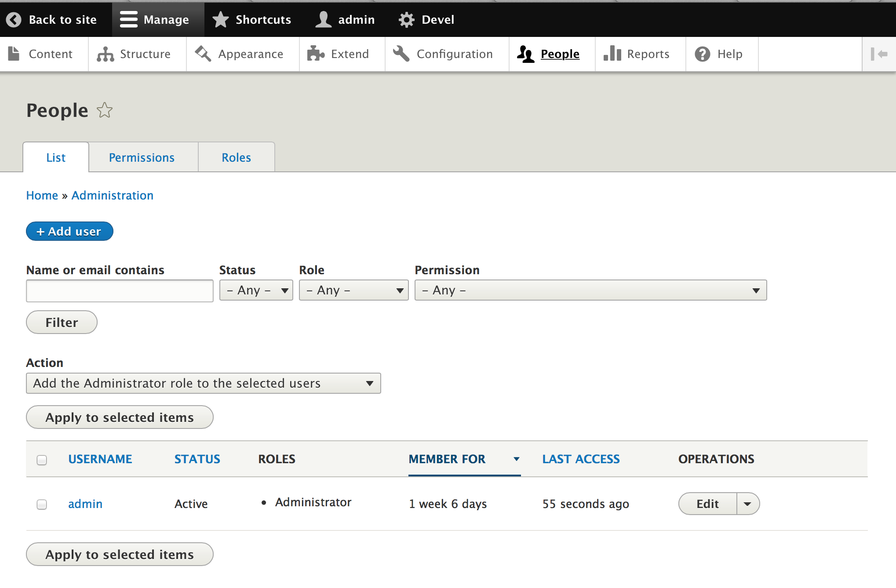Follow the Administration breadcrumb link
This screenshot has width=896, height=588.
click(112, 196)
